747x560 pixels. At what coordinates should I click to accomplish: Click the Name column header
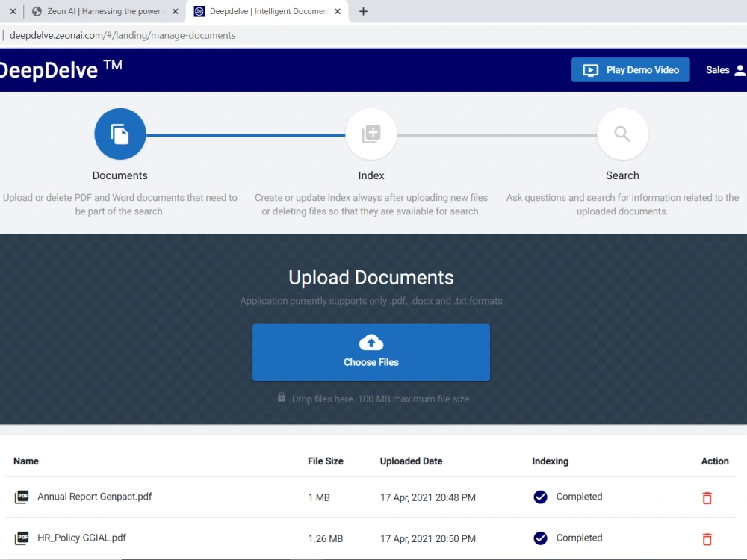click(26, 461)
